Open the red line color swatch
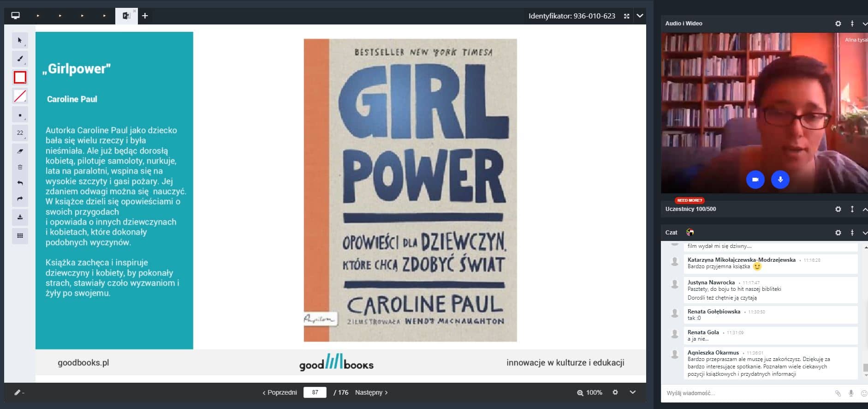This screenshot has height=409, width=868. coord(20,96)
